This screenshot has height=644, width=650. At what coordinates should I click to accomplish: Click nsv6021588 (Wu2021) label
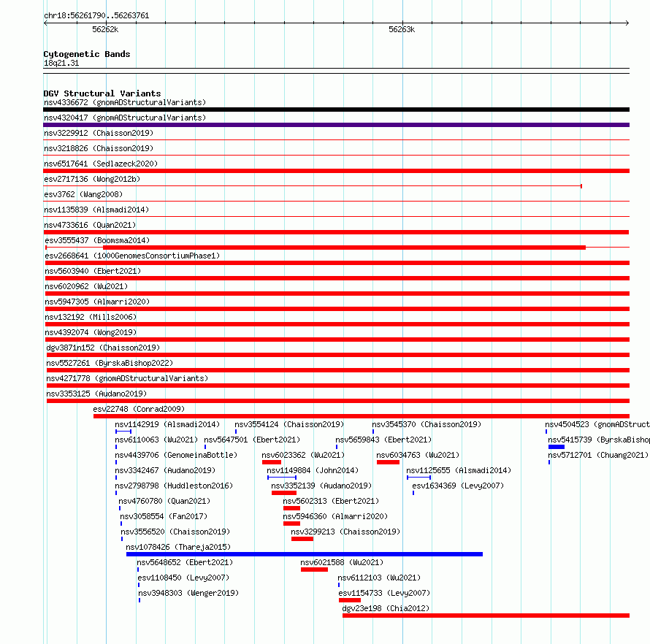click(342, 562)
